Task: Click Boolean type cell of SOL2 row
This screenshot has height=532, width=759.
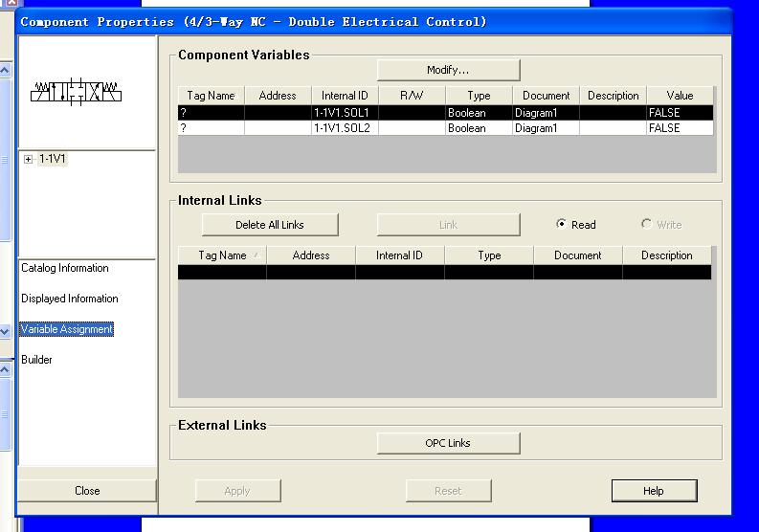Action: coord(479,128)
